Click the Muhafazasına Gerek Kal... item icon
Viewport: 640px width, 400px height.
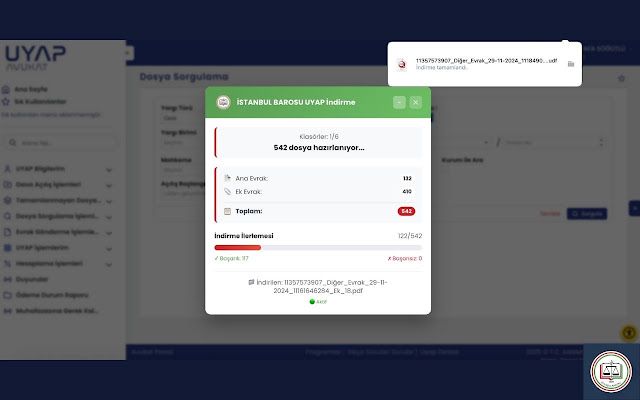point(7,311)
